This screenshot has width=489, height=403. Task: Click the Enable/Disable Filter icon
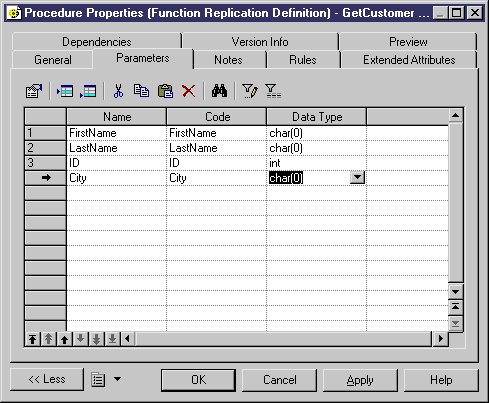(x=273, y=91)
